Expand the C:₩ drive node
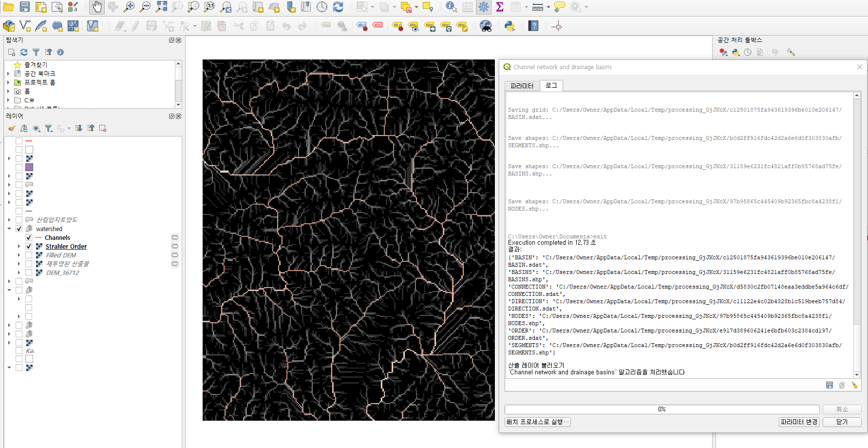 point(8,100)
